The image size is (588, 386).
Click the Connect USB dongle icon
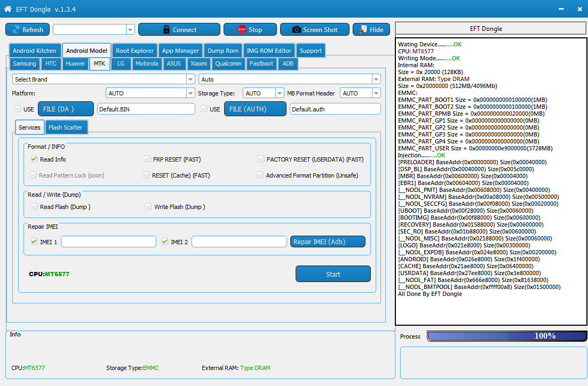pyautogui.click(x=167, y=30)
